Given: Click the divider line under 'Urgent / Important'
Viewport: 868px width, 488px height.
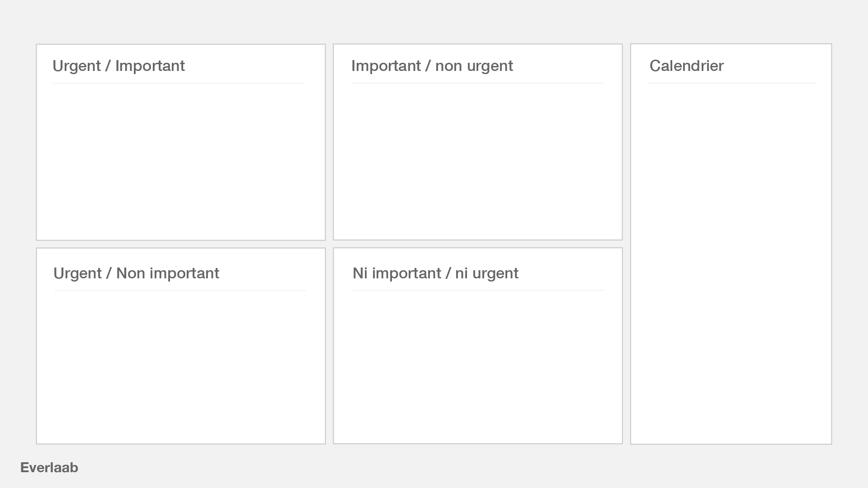Looking at the screenshot, I should click(179, 84).
